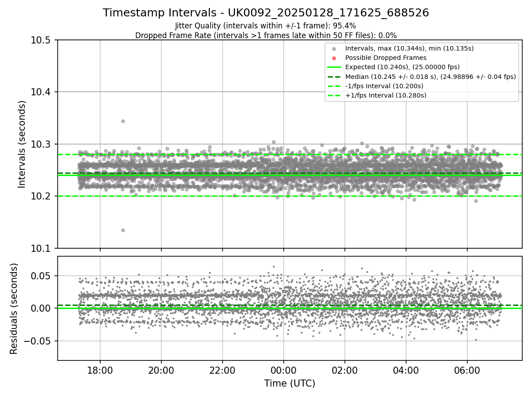Click the 'Residuals (seconds)' y-axis label
The width and height of the screenshot is (532, 399).
pyautogui.click(x=14, y=309)
